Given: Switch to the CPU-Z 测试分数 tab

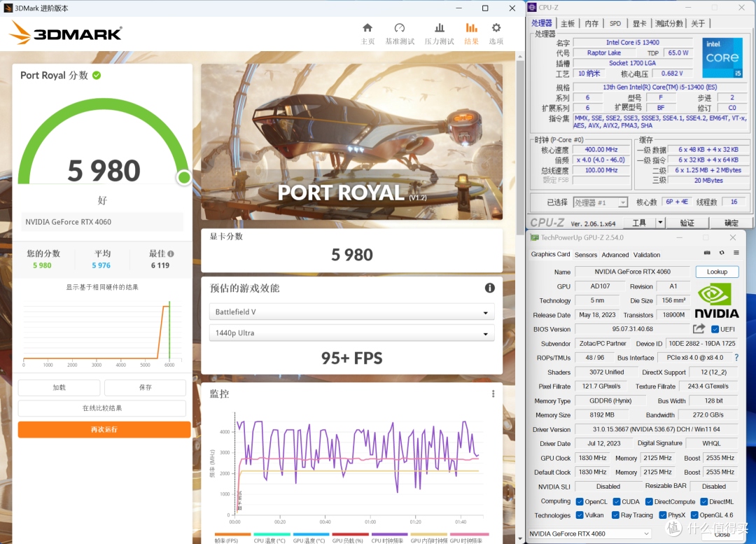Looking at the screenshot, I should [669, 23].
